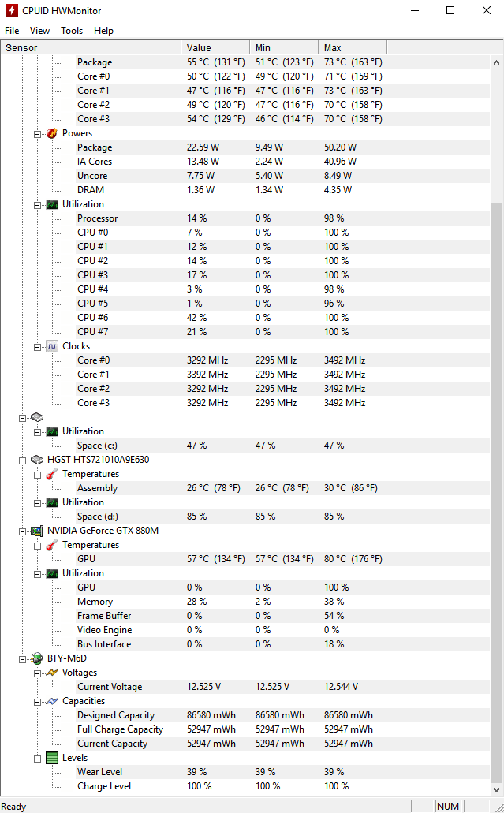Open the View menu

pyautogui.click(x=39, y=31)
